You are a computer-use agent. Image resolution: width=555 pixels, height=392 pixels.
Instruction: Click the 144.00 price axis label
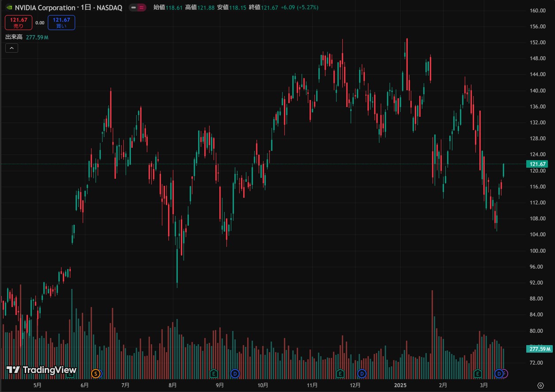537,74
